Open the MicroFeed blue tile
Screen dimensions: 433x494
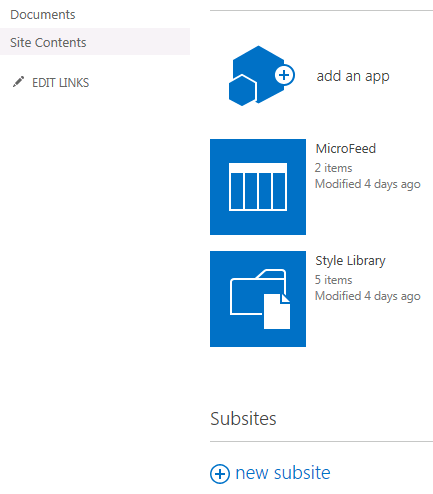coord(258,187)
